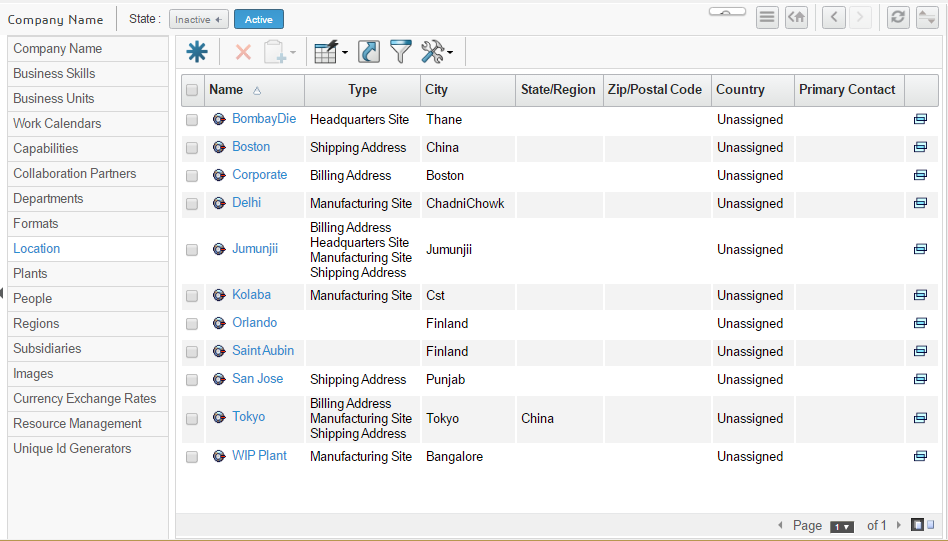Open the Jumunjii location link

(x=255, y=249)
